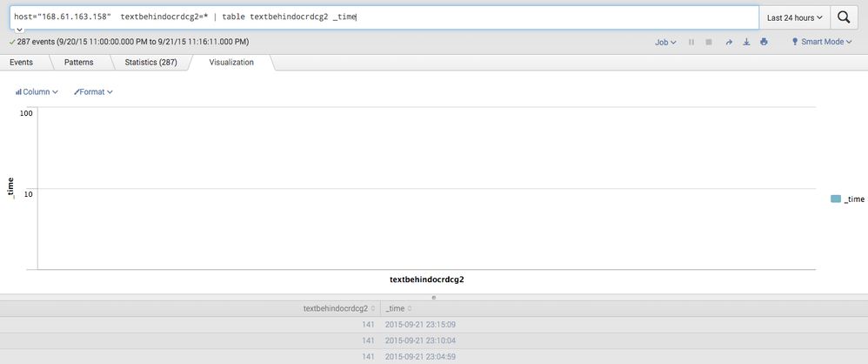Open the Last 24 hours time picker
This screenshot has height=364, width=868.
(794, 17)
